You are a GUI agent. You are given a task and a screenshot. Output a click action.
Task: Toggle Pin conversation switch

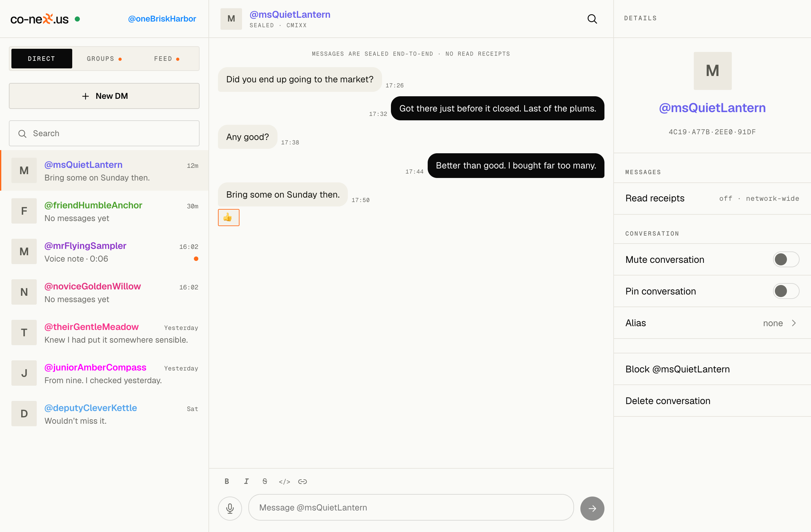[786, 291]
